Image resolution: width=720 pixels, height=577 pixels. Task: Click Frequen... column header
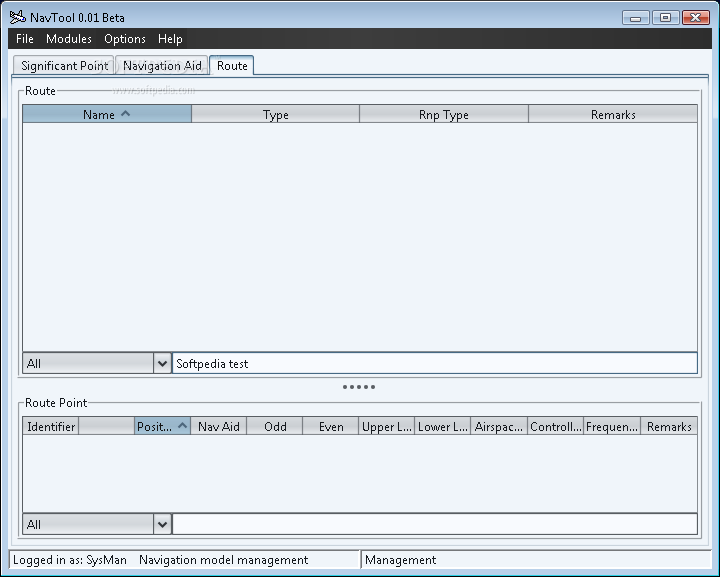pos(612,426)
